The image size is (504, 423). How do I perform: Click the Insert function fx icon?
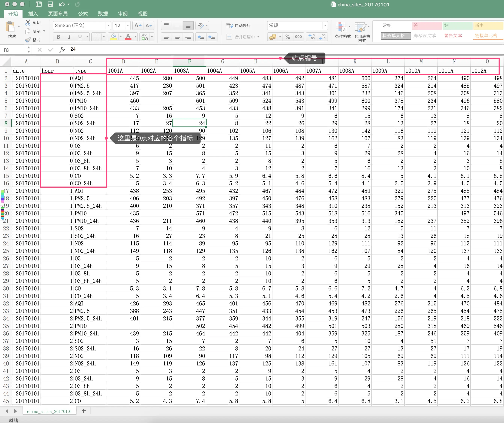(x=62, y=49)
